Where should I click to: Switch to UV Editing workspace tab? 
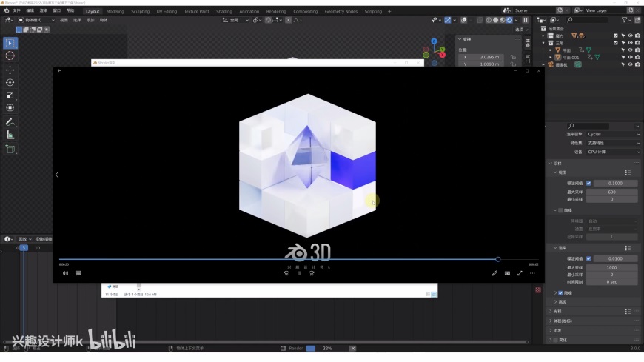coord(167,12)
